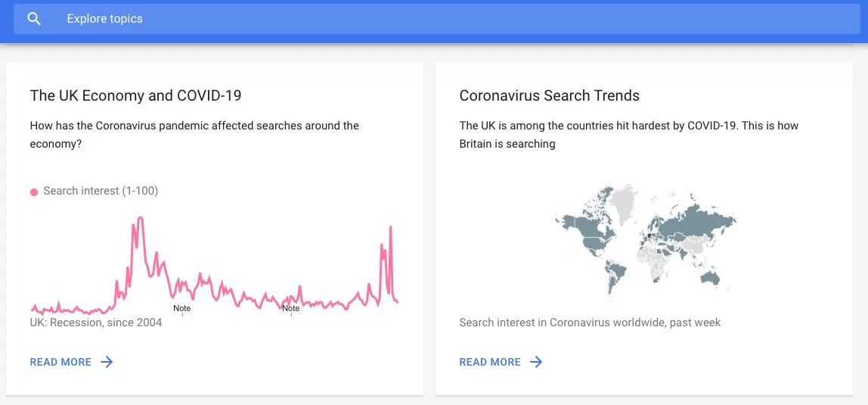
Task: Select the Search interest (1-100) legend label
Action: click(x=101, y=192)
